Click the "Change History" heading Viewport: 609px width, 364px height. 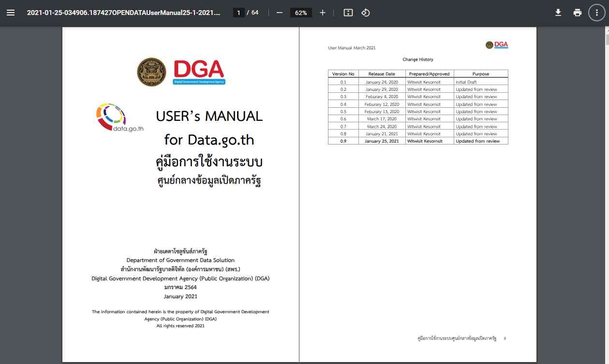coord(418,59)
